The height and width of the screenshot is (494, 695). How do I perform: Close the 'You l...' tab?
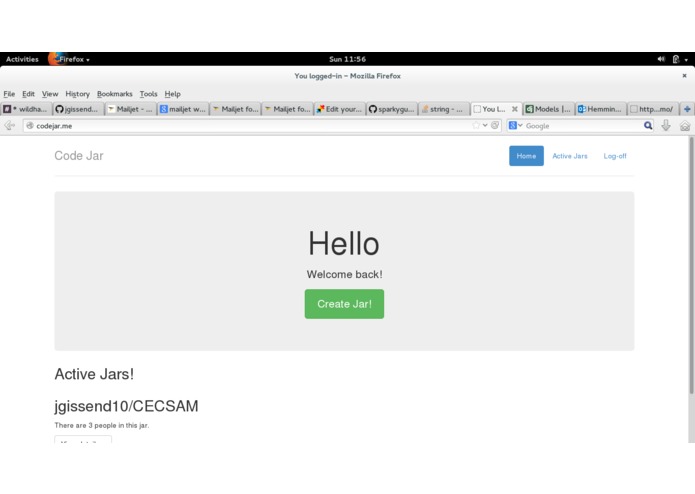pyautogui.click(x=515, y=109)
